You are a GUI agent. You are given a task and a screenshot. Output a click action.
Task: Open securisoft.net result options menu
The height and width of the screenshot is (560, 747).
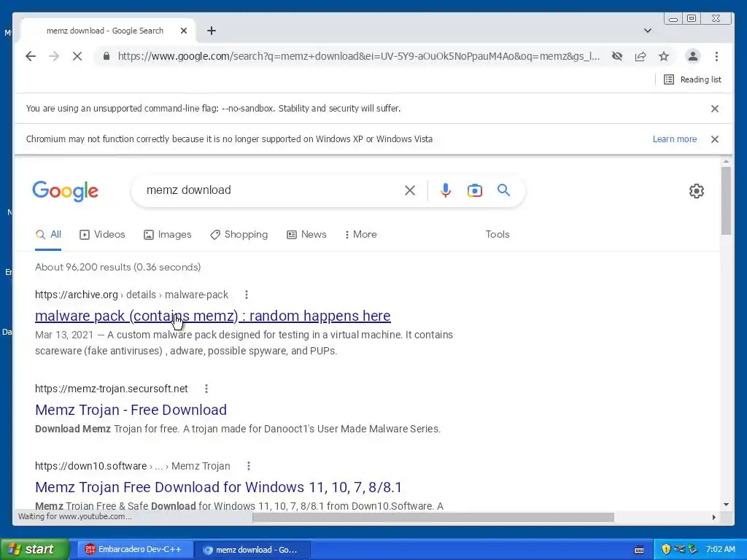click(x=206, y=389)
